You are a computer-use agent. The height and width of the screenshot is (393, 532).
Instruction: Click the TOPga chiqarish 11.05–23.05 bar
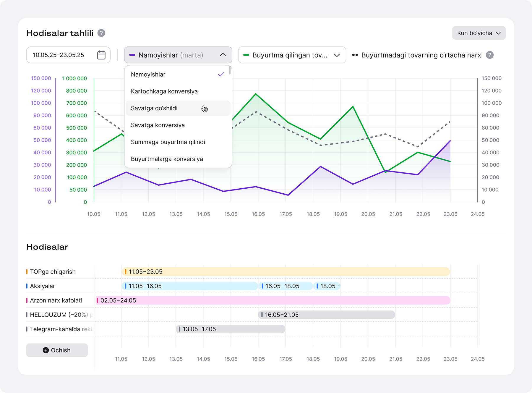[286, 271]
